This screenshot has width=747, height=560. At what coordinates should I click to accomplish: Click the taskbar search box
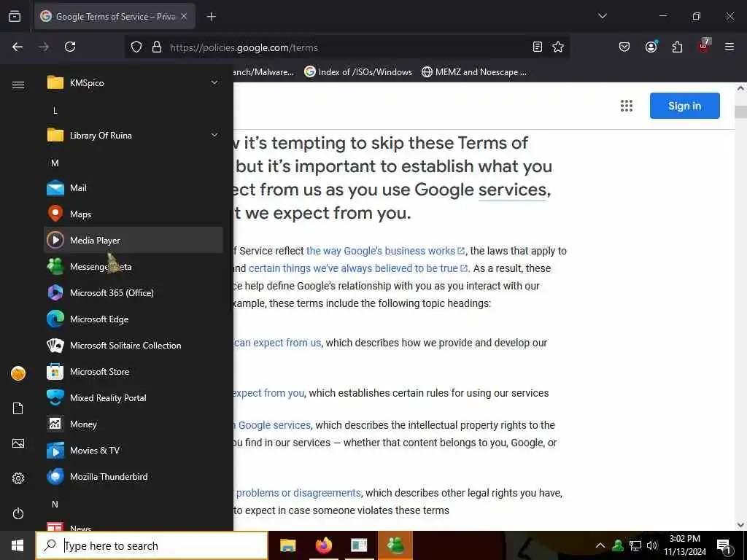pos(152,545)
